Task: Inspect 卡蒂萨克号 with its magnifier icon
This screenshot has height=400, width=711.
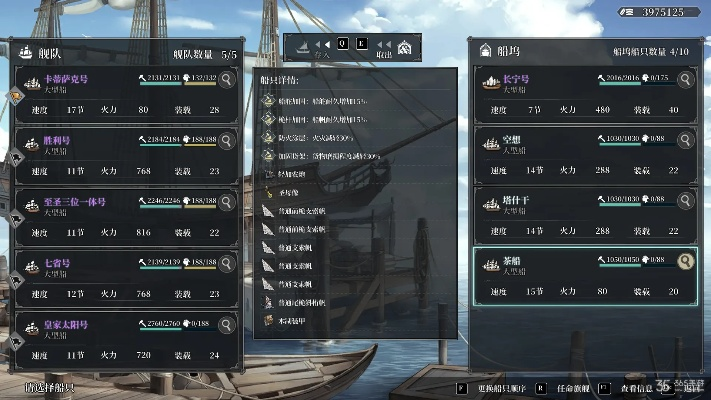Action: tap(227, 79)
